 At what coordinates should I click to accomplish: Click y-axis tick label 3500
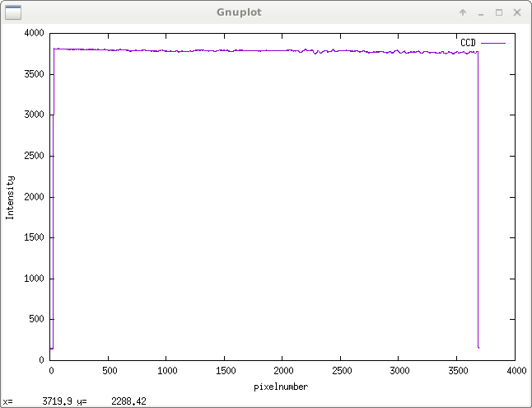click(x=35, y=74)
